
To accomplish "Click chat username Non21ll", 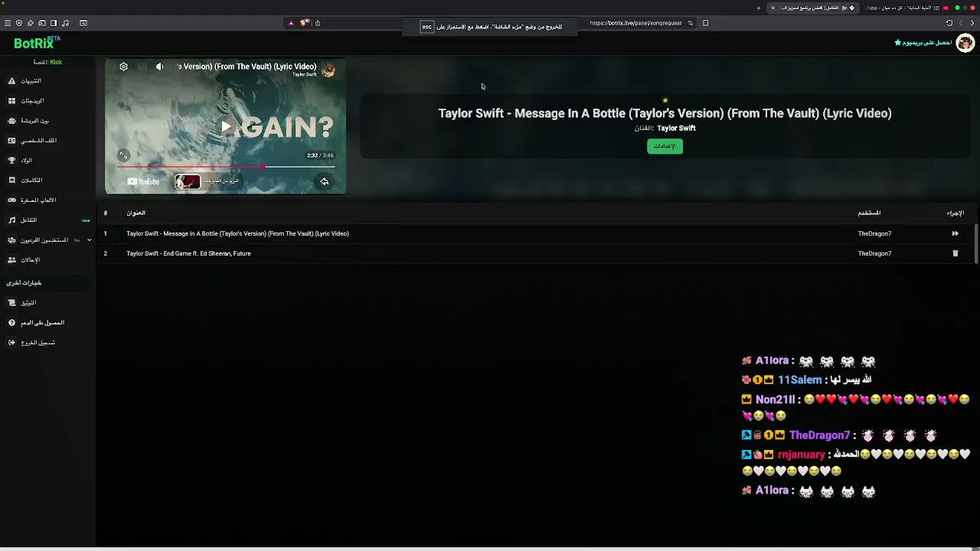I will [776, 399].
